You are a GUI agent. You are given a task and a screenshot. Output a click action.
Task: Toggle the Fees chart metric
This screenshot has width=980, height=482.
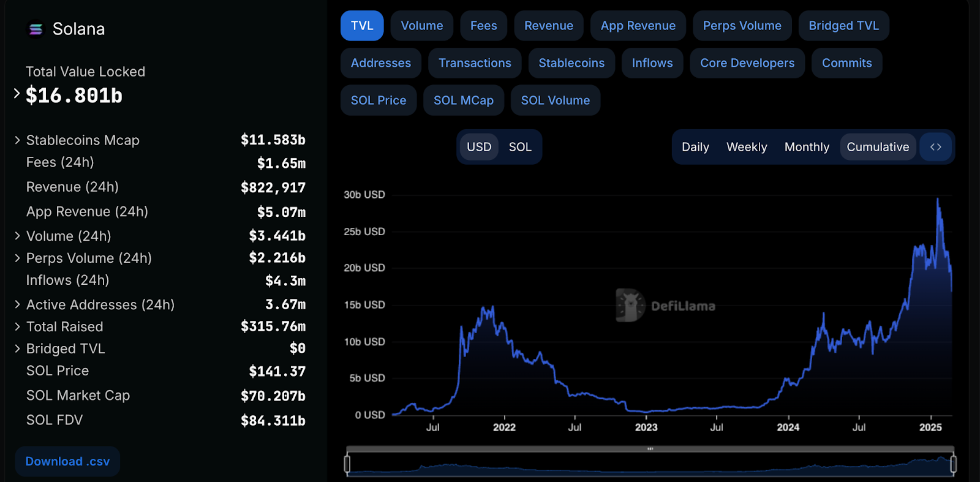[x=484, y=26]
